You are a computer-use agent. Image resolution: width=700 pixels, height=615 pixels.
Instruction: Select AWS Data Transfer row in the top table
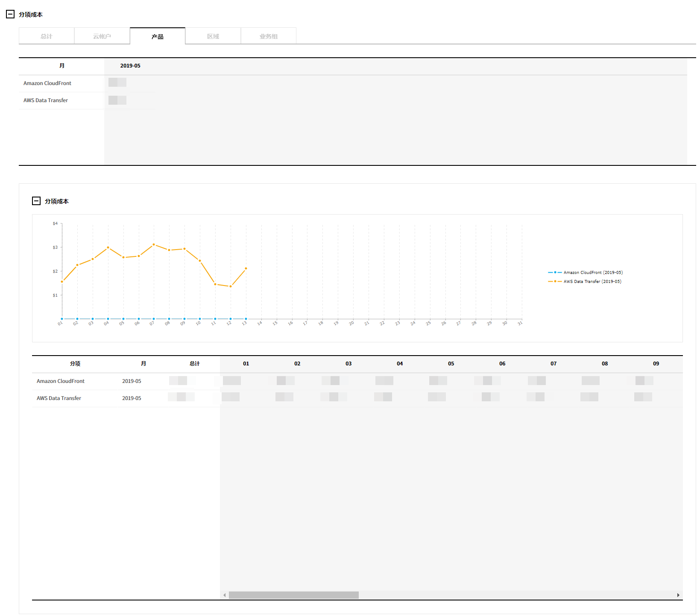(x=46, y=100)
